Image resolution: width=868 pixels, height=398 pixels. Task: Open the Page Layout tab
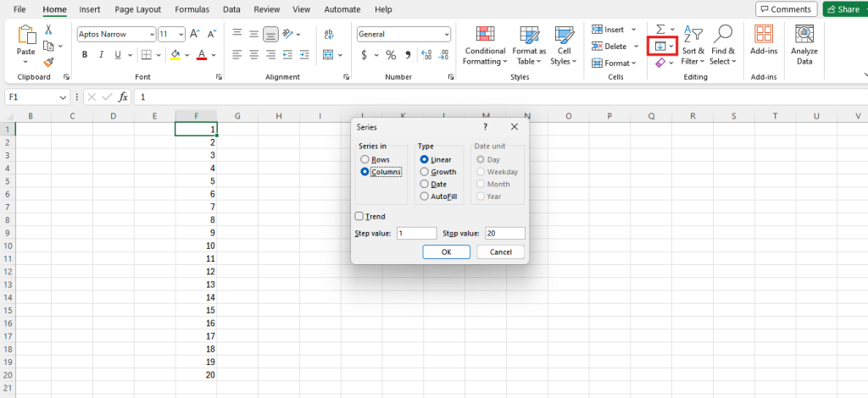point(137,9)
